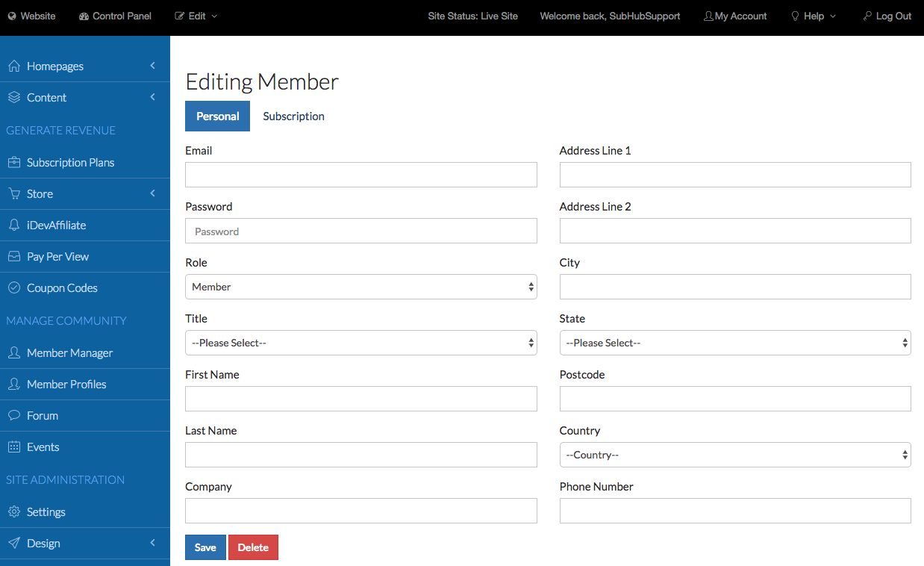Expand the Store sidebar chevron
The height and width of the screenshot is (566, 924).
[152, 193]
